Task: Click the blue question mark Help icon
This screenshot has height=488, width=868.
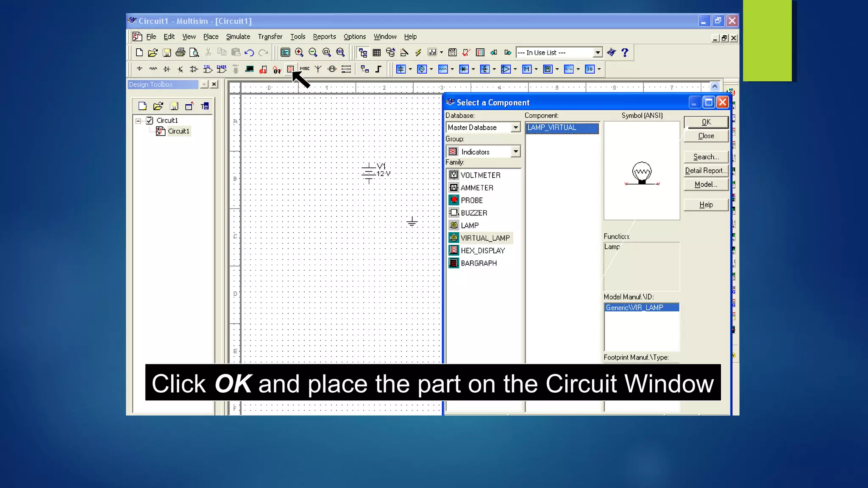Action: coord(625,53)
